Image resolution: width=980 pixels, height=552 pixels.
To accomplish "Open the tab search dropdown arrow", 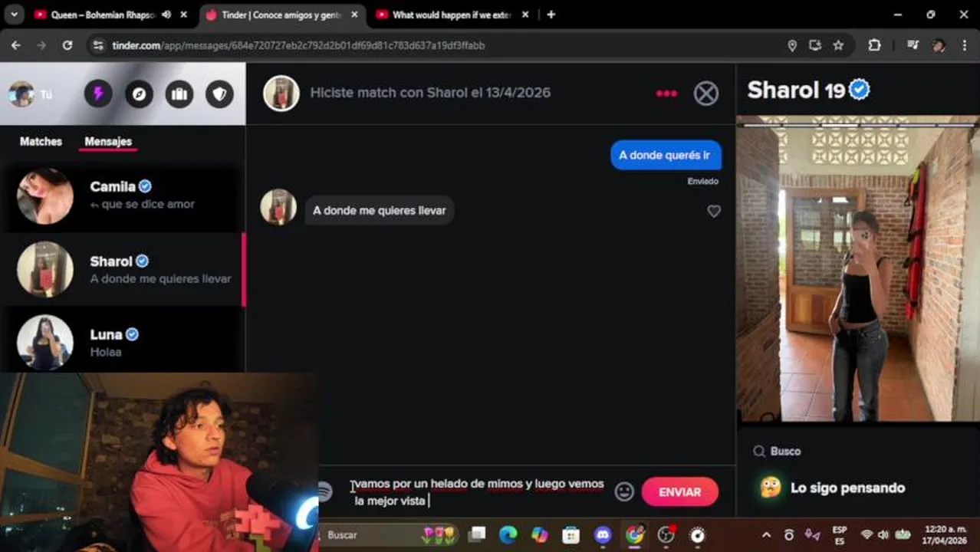I will pyautogui.click(x=15, y=15).
